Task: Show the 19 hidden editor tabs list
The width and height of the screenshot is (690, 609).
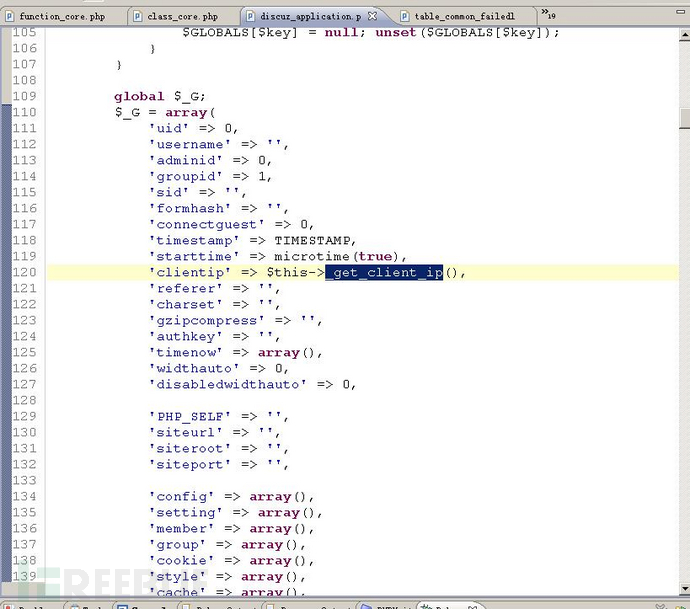Action: pyautogui.click(x=548, y=14)
